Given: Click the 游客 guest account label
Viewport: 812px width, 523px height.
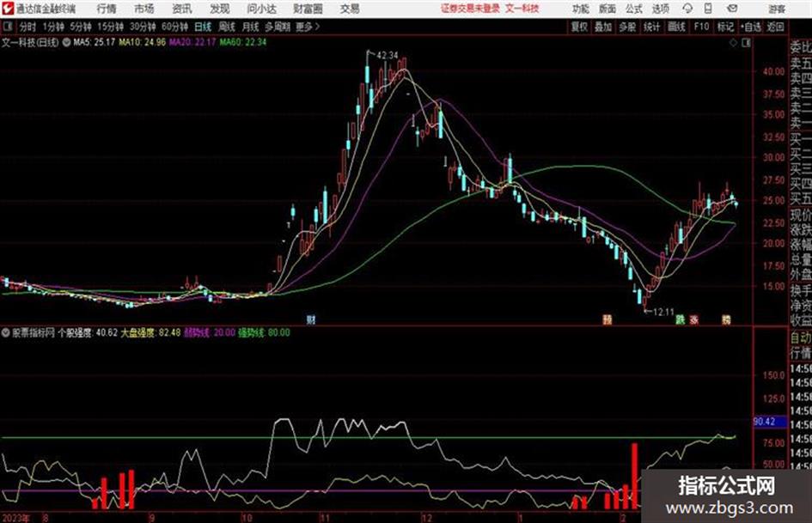Looking at the screenshot, I should 777,9.
